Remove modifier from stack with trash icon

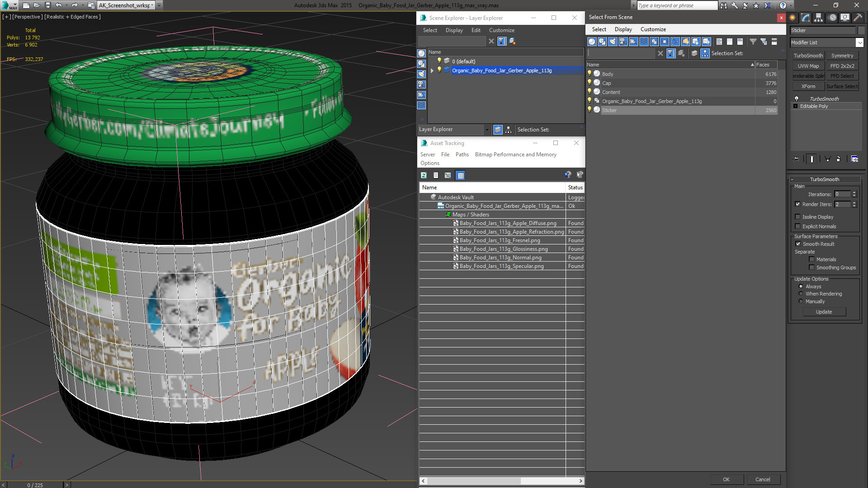(839, 159)
